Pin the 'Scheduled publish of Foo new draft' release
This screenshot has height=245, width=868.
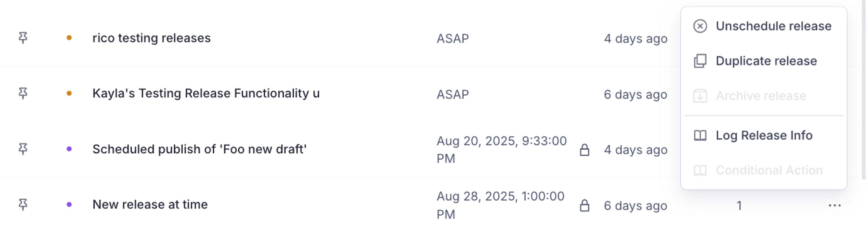pyautogui.click(x=23, y=149)
